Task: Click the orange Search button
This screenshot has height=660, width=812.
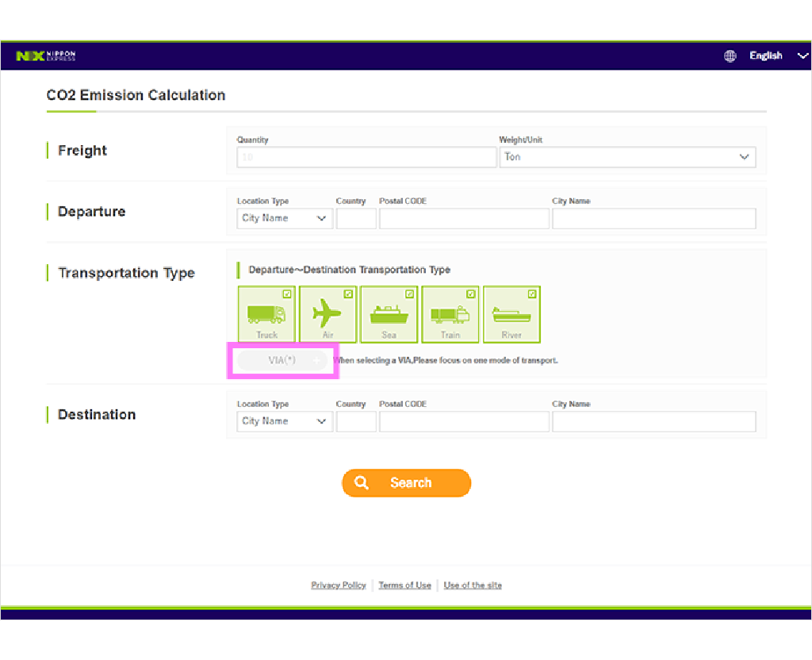Action: 407,483
